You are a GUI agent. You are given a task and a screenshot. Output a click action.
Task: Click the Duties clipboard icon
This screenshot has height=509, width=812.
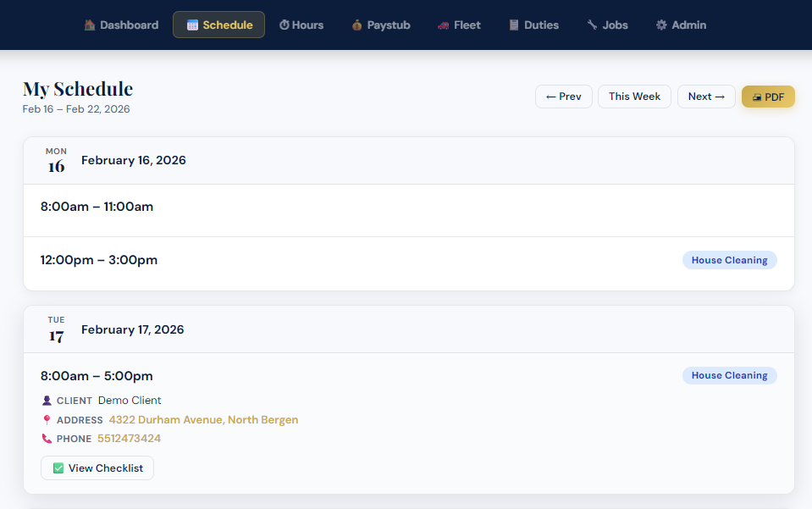click(x=514, y=25)
